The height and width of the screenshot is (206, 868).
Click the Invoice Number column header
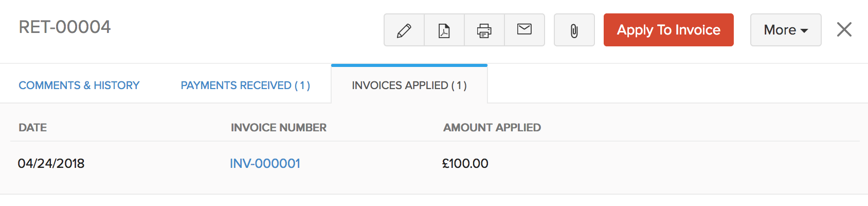[x=279, y=128]
